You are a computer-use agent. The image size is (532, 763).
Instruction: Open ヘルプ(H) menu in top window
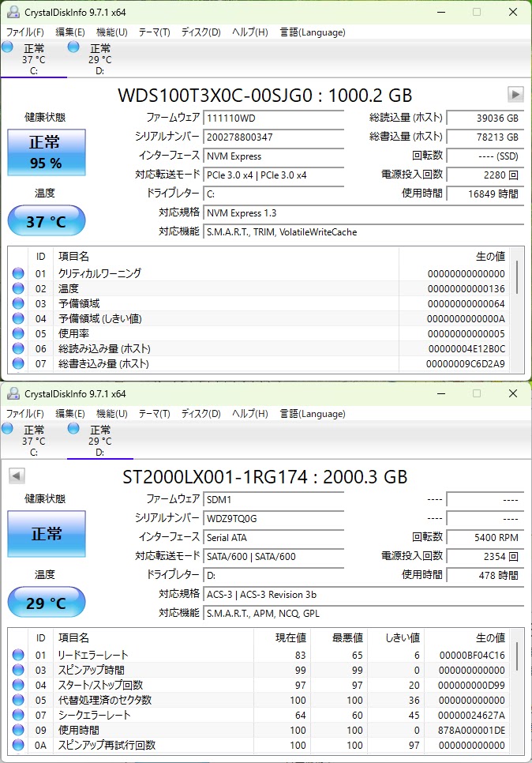(x=250, y=32)
